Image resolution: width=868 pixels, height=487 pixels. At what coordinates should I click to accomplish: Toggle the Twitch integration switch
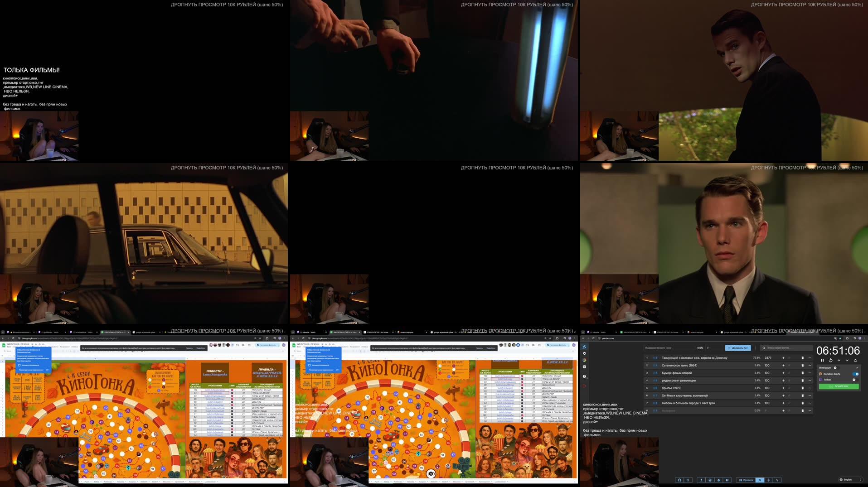[854, 380]
